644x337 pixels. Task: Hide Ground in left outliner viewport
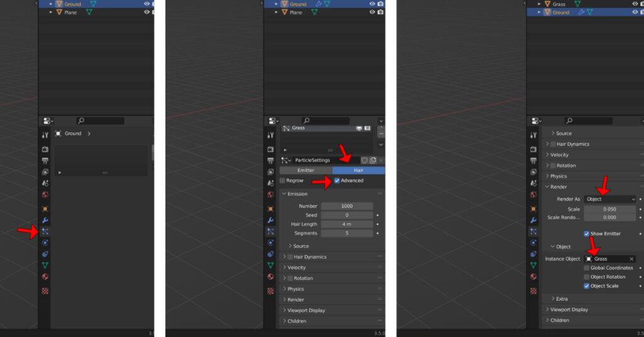tap(147, 4)
